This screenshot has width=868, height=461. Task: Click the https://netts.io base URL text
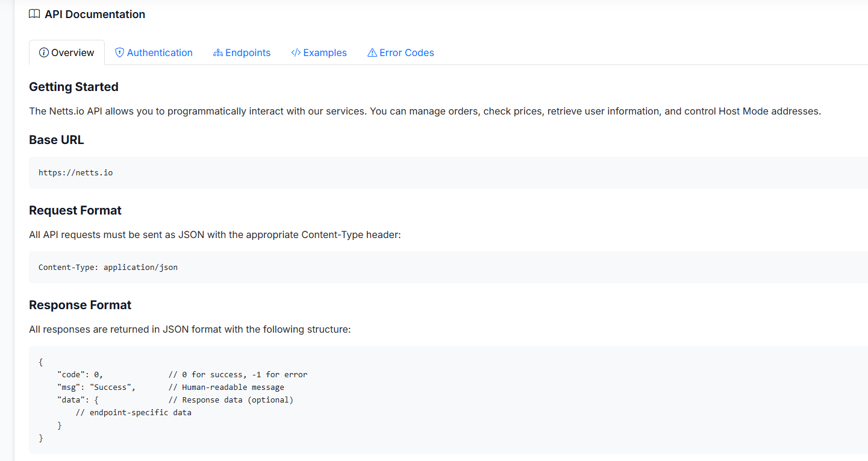(x=76, y=173)
